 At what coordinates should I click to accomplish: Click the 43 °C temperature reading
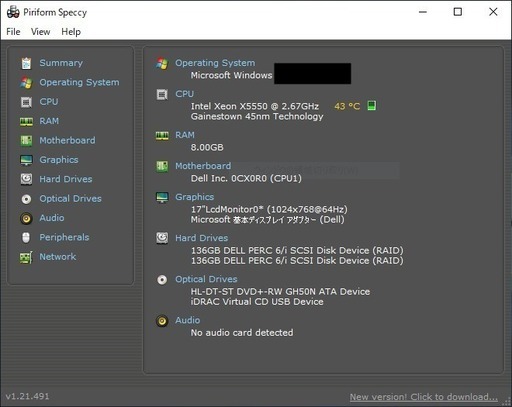click(347, 106)
